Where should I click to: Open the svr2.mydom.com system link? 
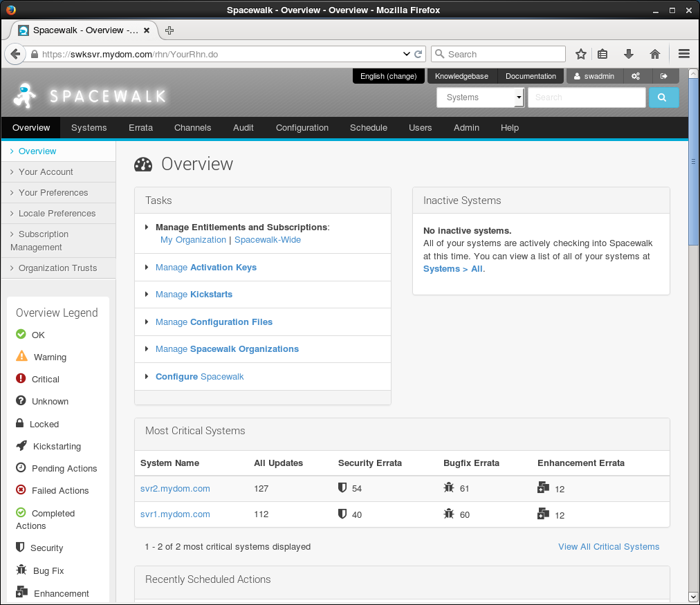175,489
